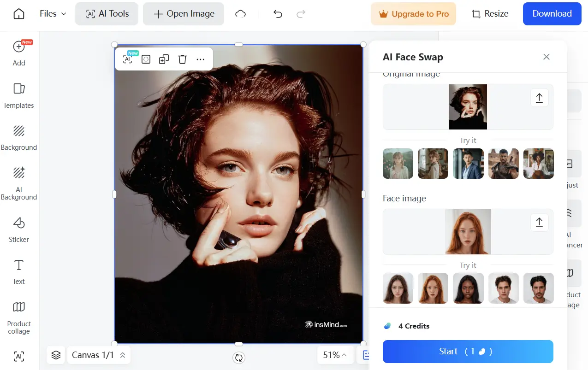Upload a new original image
588x370 pixels.
click(539, 98)
